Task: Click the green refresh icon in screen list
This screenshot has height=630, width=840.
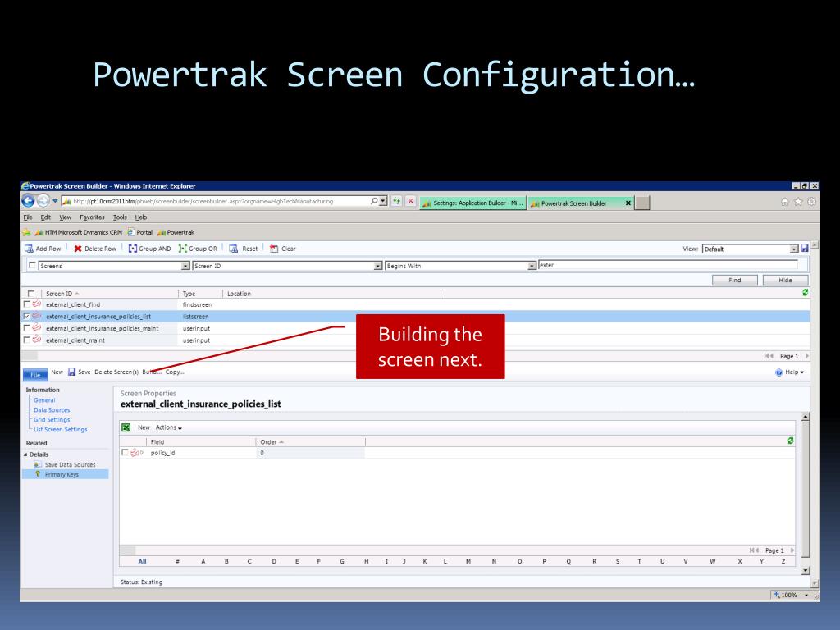Action: pos(806,293)
